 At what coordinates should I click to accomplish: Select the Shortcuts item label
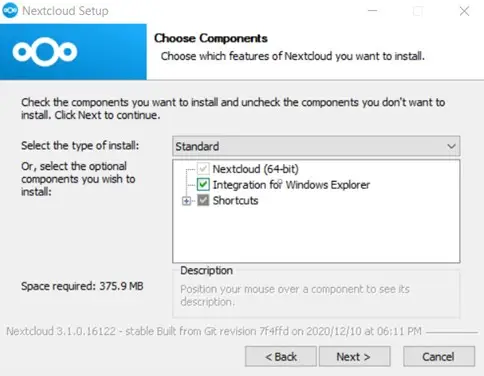point(235,201)
